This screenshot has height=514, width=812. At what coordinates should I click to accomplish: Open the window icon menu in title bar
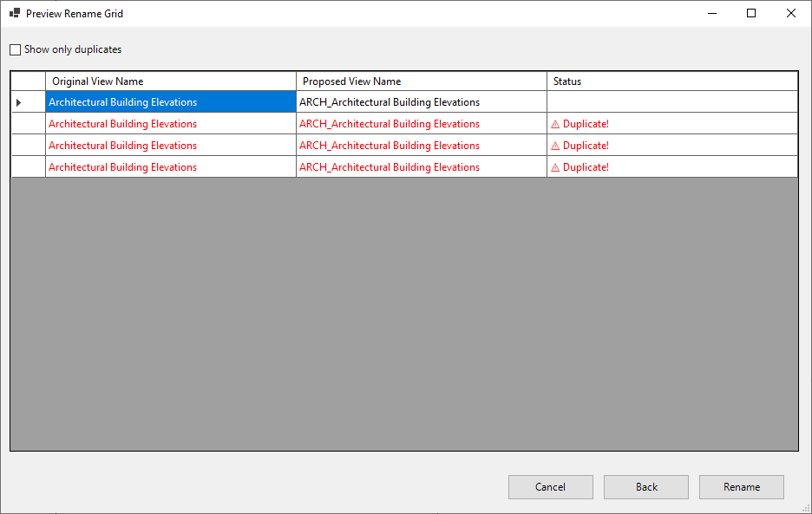14,14
